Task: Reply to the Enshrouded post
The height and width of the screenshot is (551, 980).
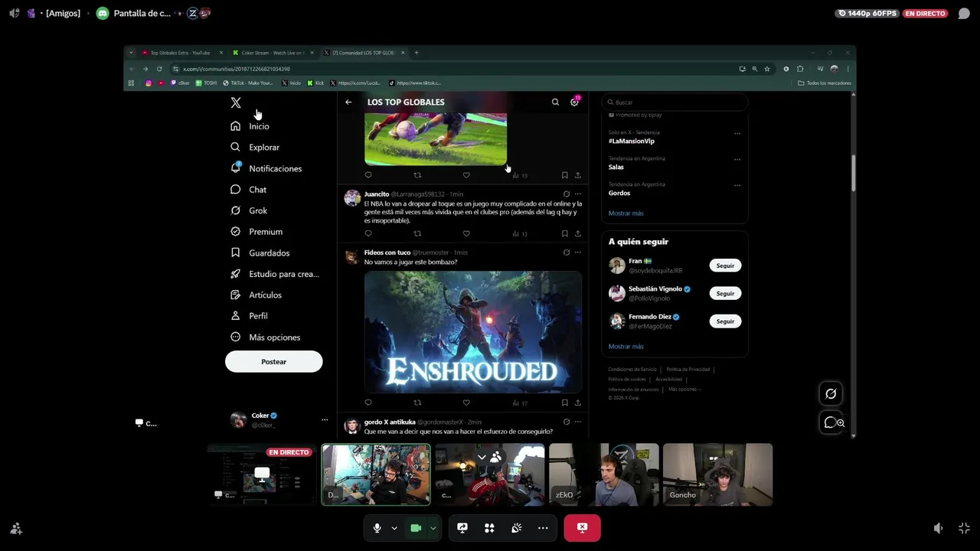Action: 368,403
